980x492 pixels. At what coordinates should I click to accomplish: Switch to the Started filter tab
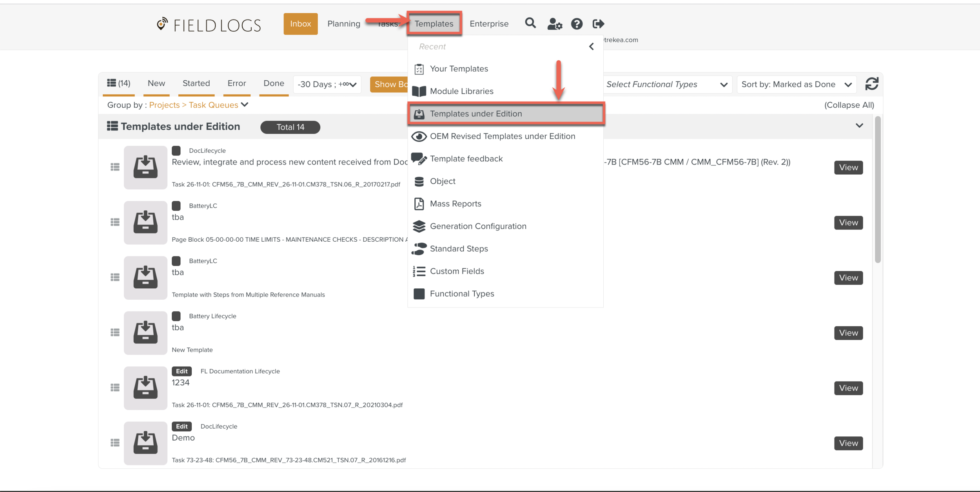click(196, 83)
